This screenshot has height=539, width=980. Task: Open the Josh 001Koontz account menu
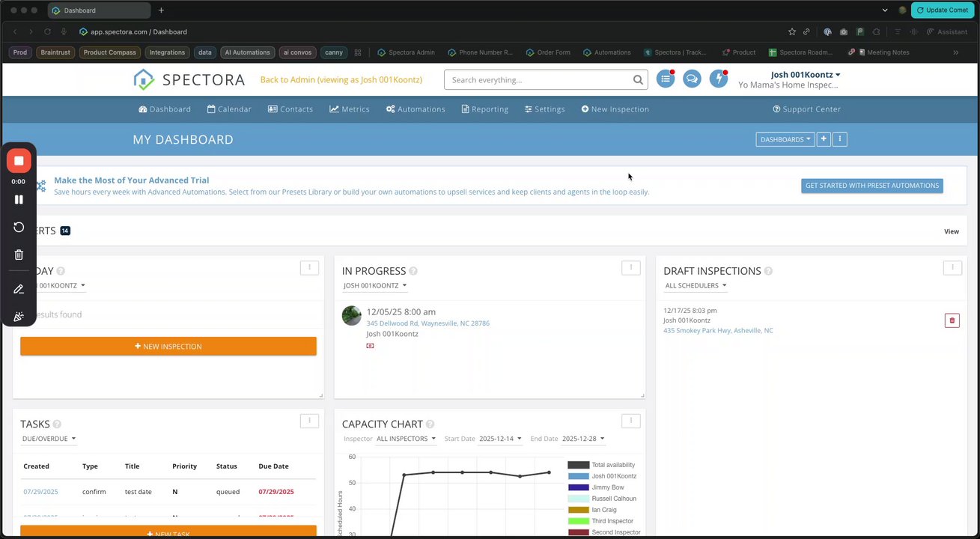click(806, 75)
